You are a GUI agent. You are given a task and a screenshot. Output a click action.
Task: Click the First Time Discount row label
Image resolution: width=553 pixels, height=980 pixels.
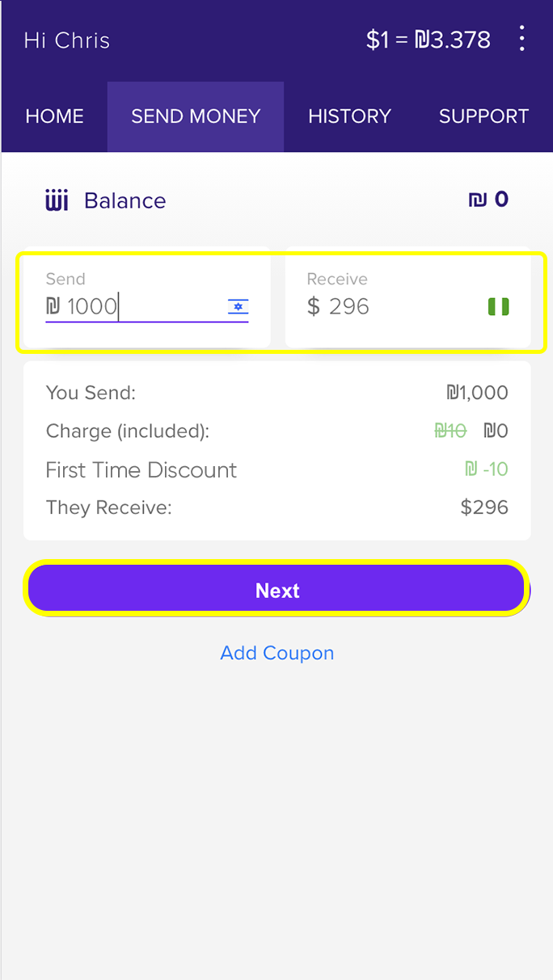tap(141, 470)
